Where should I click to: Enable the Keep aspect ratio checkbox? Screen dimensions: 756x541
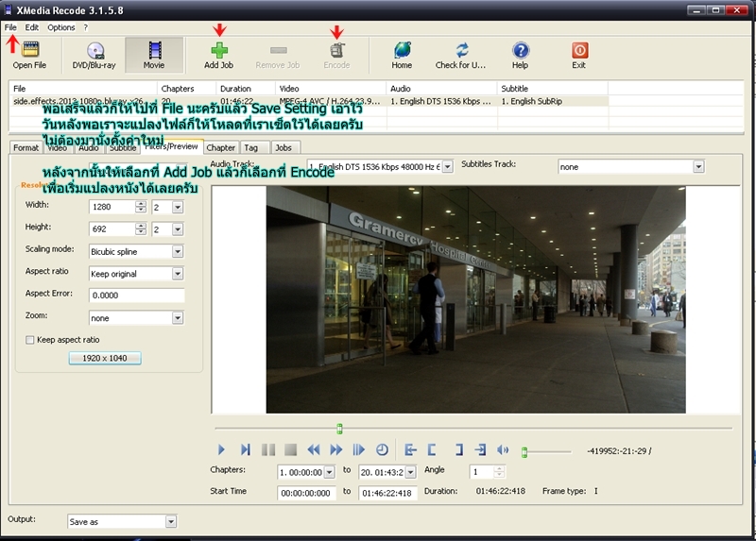tap(30, 339)
